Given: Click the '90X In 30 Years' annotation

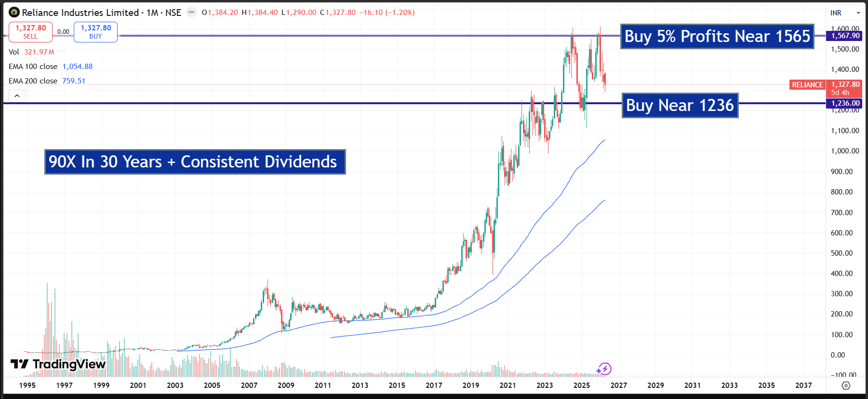Looking at the screenshot, I should (195, 162).
